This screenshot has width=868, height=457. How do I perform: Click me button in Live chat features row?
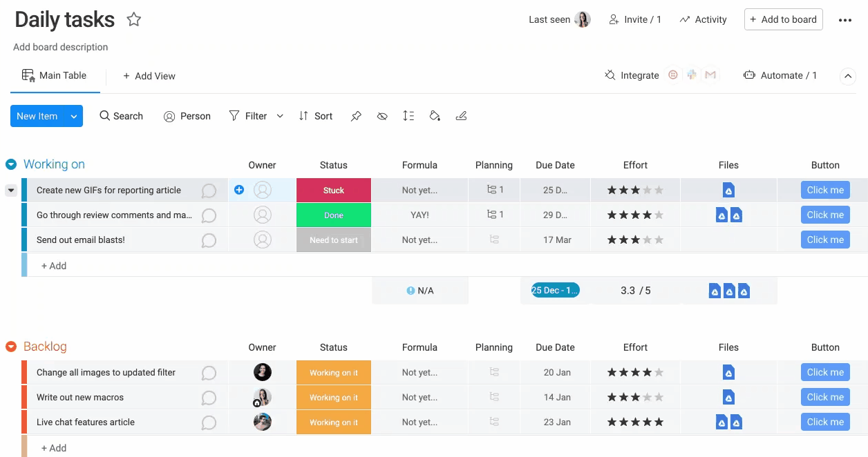click(x=825, y=422)
